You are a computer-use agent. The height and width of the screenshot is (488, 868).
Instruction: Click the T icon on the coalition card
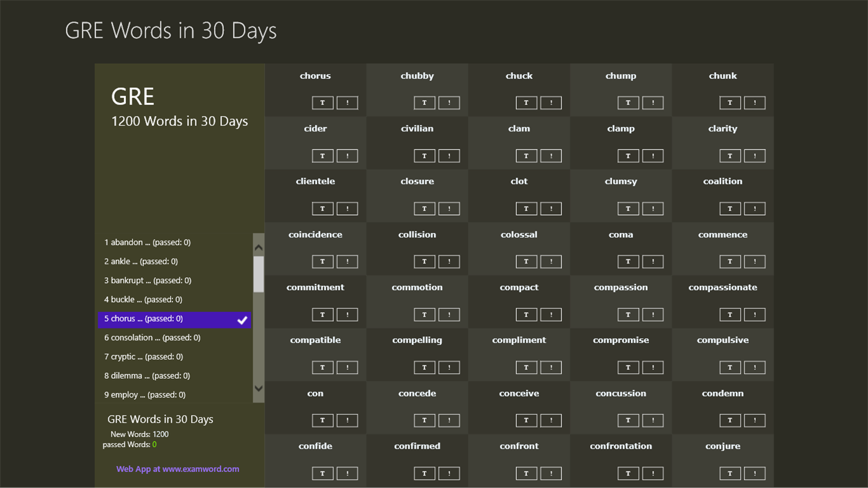pos(730,208)
